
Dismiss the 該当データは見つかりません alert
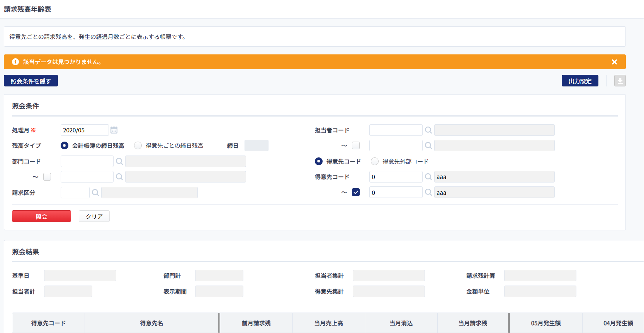pos(614,62)
